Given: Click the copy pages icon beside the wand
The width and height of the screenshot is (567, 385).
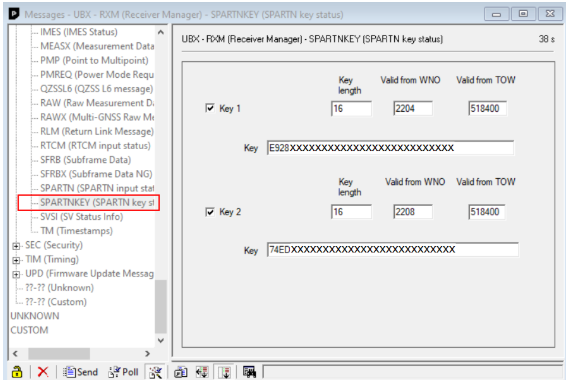Looking at the screenshot, I should [180, 372].
